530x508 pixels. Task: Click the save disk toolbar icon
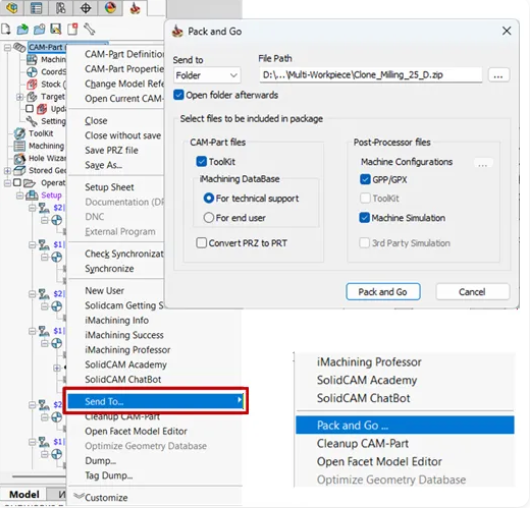[x=55, y=29]
